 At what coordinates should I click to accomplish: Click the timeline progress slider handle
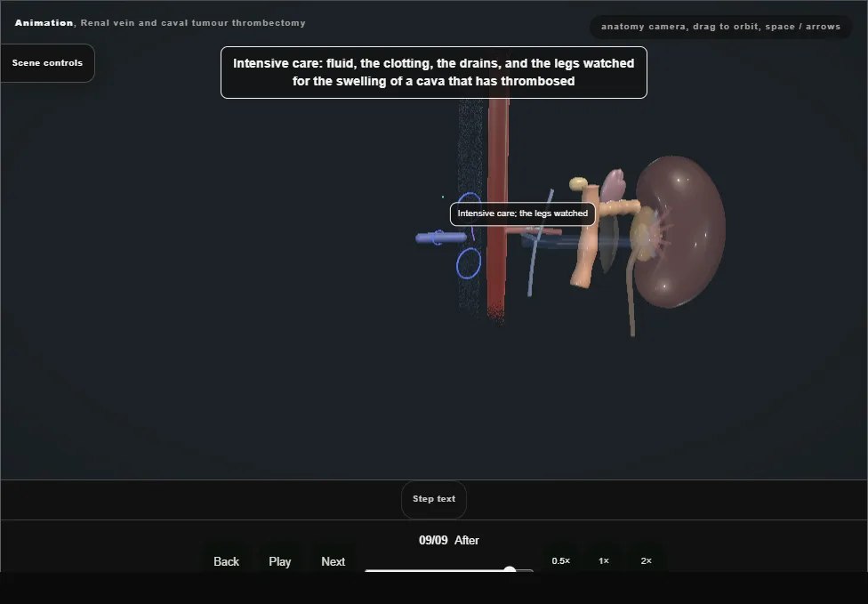pyautogui.click(x=510, y=569)
